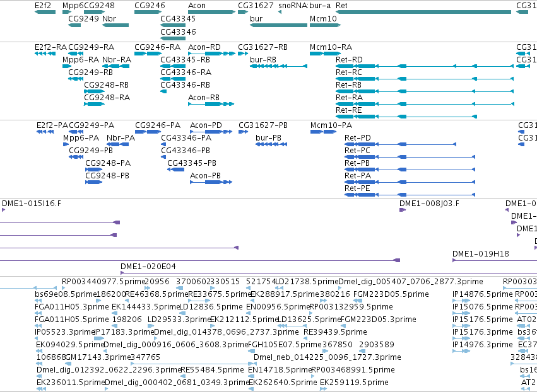Viewport: 537px width, 392px height.
Task: Click the LD29533.3prime EST label
Action: [x=179, y=320]
